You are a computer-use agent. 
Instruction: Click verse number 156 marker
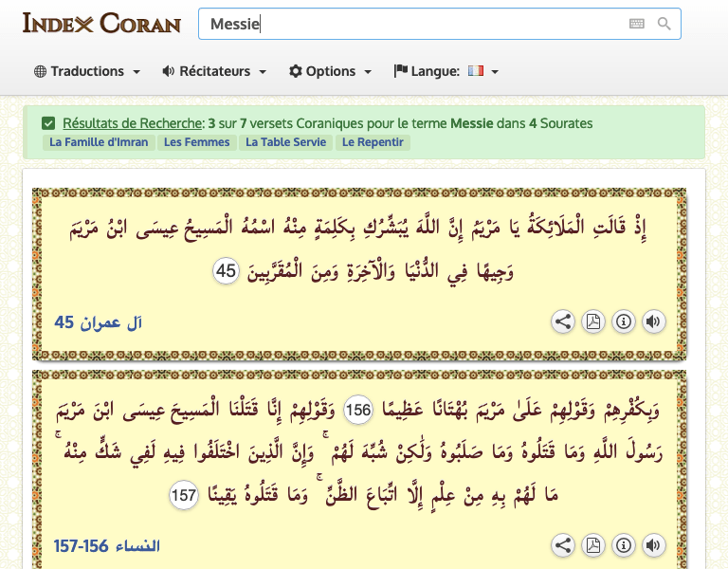[358, 410]
